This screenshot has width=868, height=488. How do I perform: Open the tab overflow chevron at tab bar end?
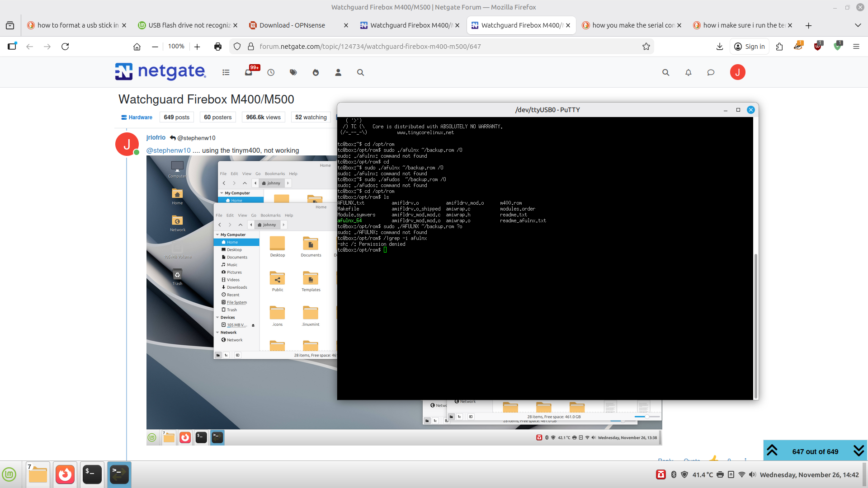[x=858, y=25]
